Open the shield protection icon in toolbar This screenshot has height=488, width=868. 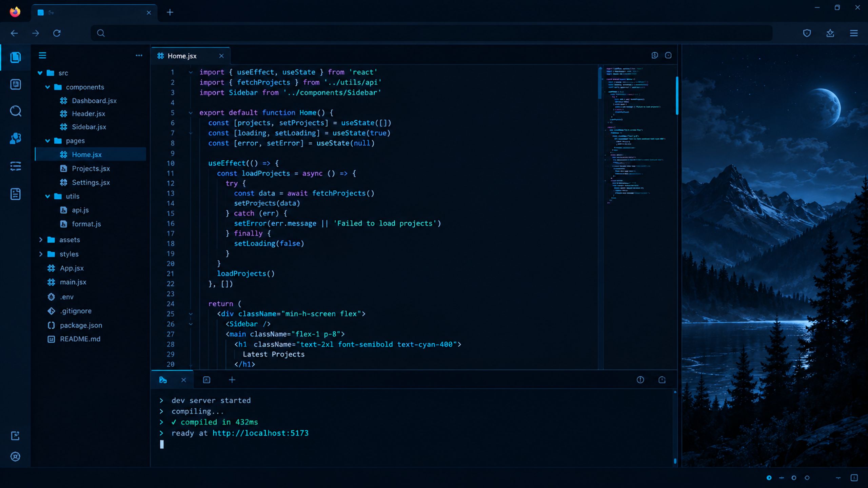[807, 33]
